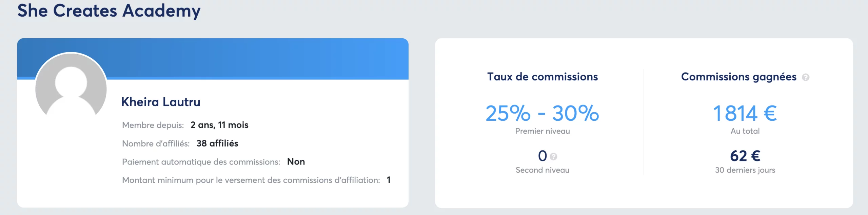The height and width of the screenshot is (215, 868).
Task: Click the minimum payout amount 1
Action: click(389, 180)
